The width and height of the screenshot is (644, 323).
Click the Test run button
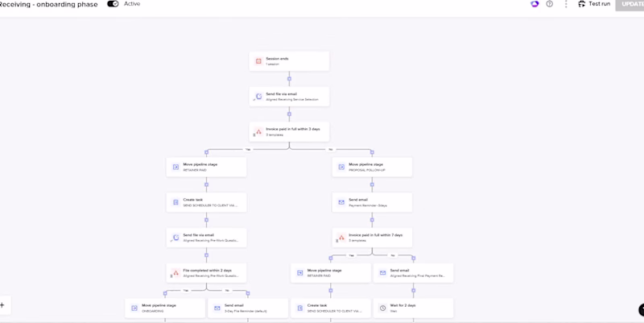(594, 4)
